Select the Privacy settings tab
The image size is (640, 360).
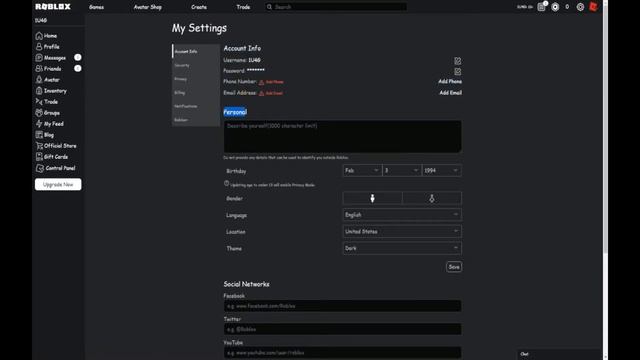[x=196, y=79]
